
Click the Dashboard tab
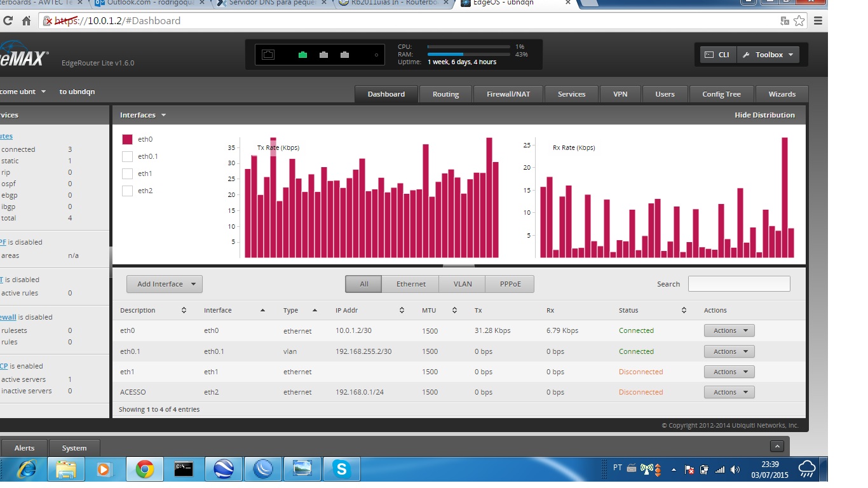386,94
